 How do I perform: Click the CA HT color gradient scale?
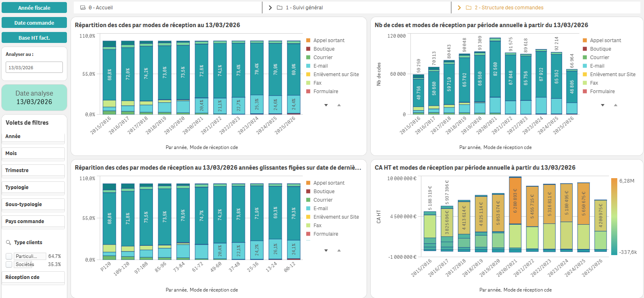coord(614,217)
